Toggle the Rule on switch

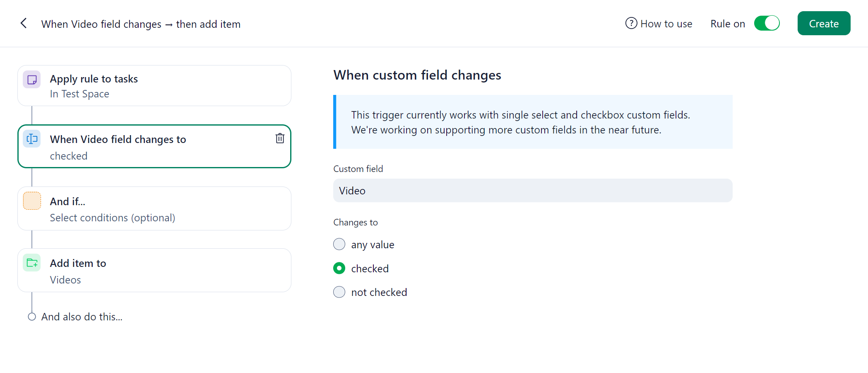click(767, 23)
